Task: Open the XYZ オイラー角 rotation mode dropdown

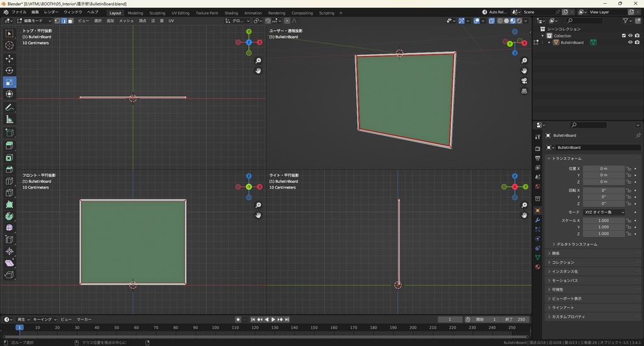Action: click(604, 212)
